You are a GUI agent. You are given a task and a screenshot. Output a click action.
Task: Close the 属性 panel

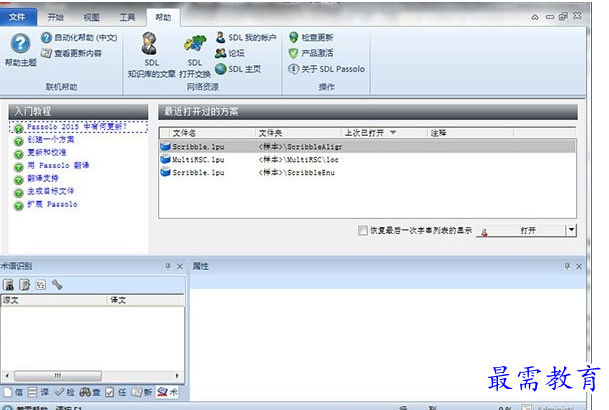pyautogui.click(x=579, y=266)
